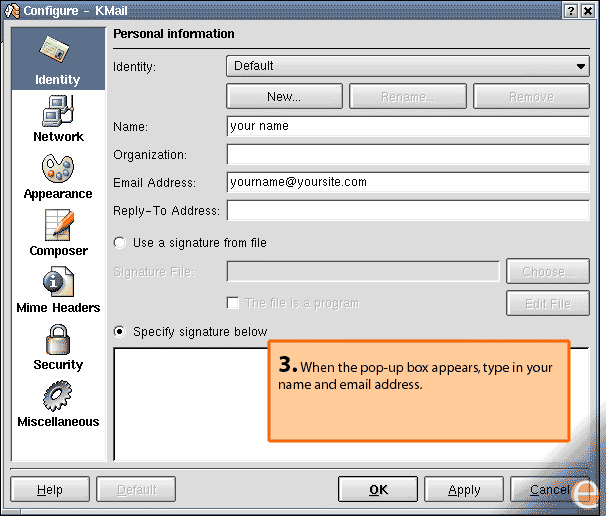Open the Miscellaneous gears icon

tap(58, 396)
